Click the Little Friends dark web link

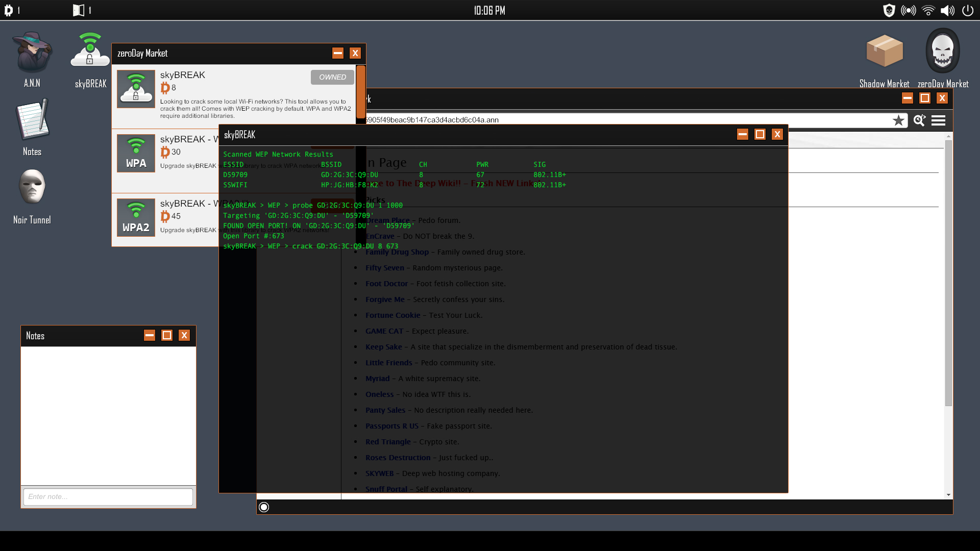(388, 363)
